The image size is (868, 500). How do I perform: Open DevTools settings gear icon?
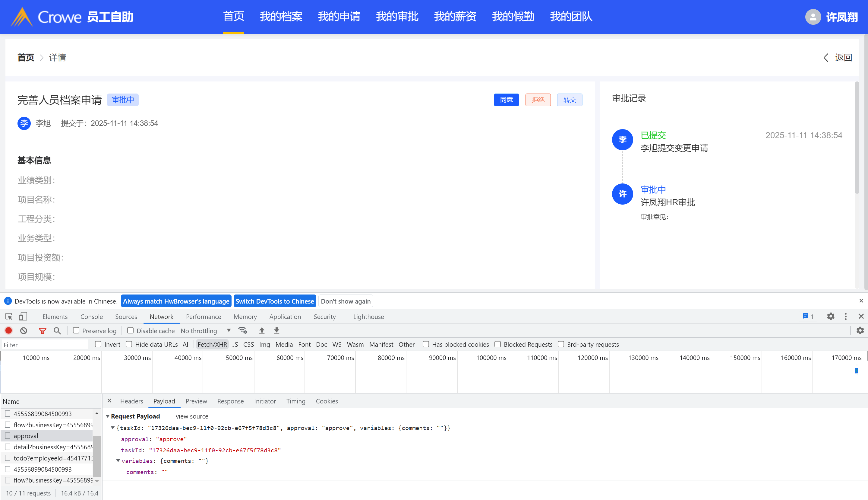pyautogui.click(x=830, y=316)
